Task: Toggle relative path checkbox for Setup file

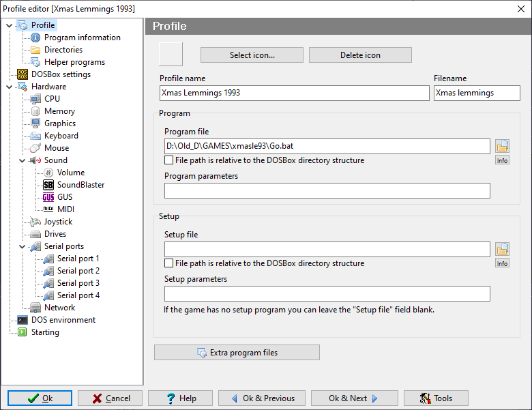Action: 168,263
